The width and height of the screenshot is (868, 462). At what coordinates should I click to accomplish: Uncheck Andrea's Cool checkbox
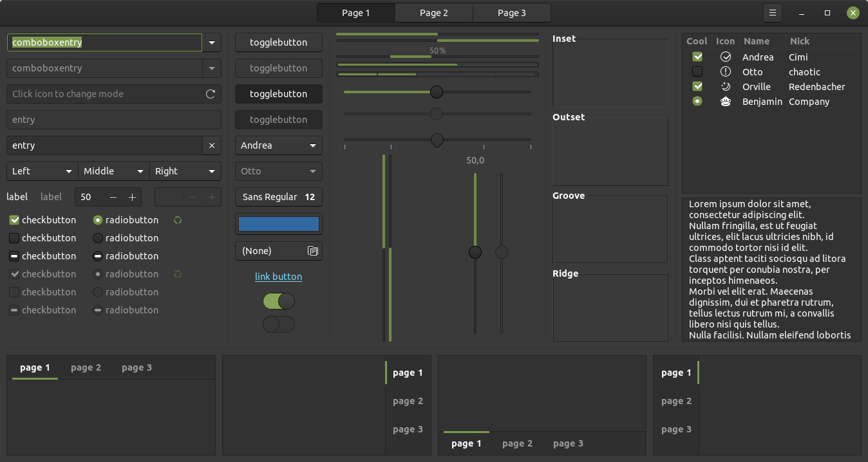[697, 57]
